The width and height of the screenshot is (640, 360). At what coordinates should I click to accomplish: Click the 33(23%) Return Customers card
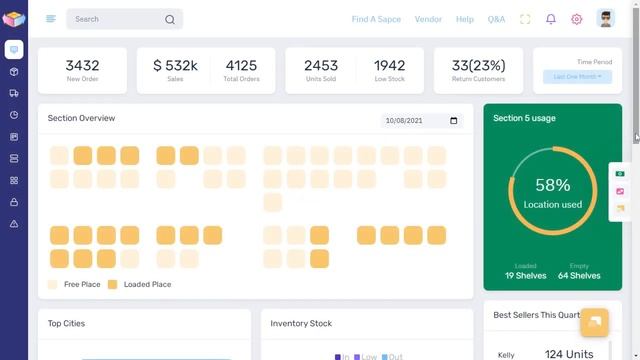pyautogui.click(x=478, y=71)
